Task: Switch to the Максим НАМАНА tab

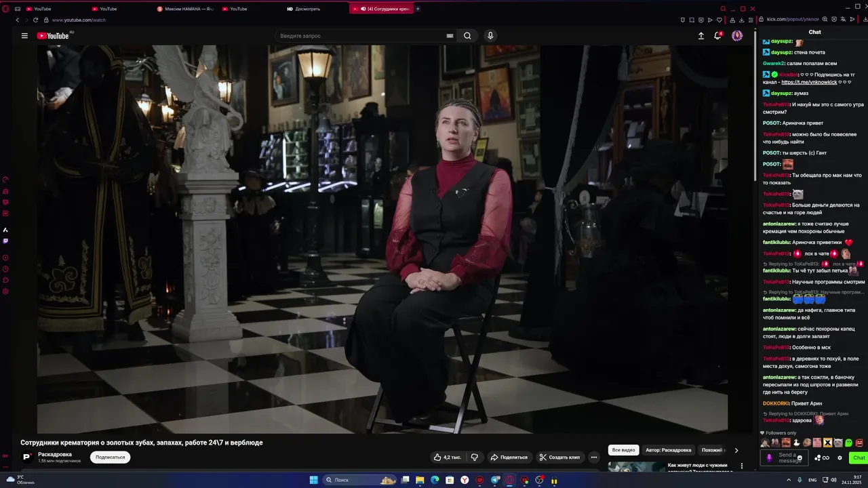Action: coord(184,9)
